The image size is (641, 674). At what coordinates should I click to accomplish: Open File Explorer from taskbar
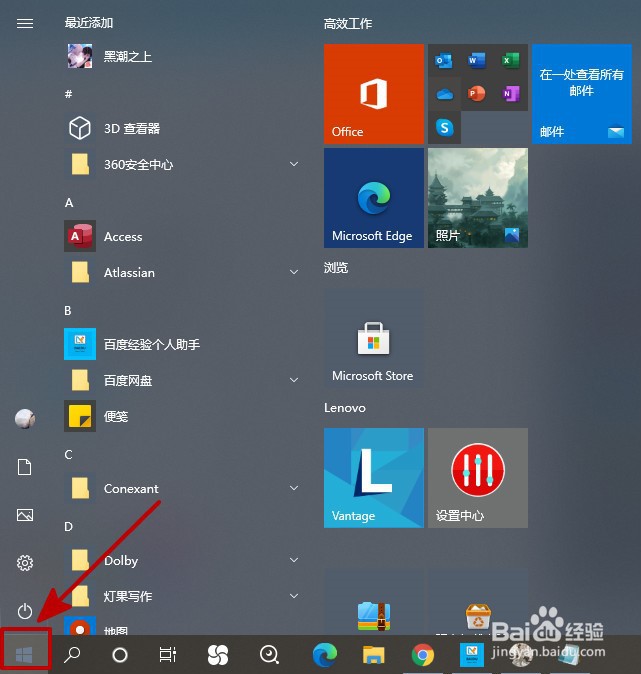coord(373,655)
